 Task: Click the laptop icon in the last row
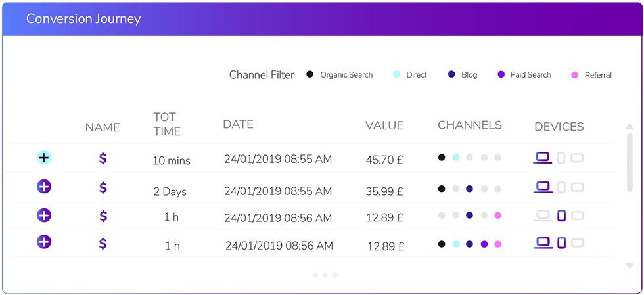point(543,243)
